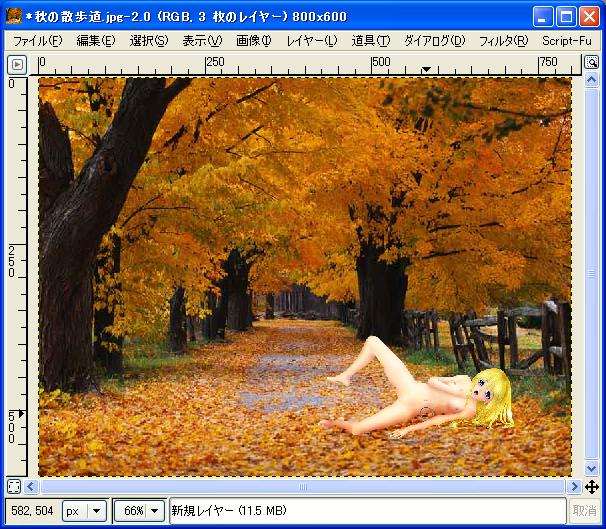
Task: Click the navigation cross-arrows icon
Action: click(592, 487)
